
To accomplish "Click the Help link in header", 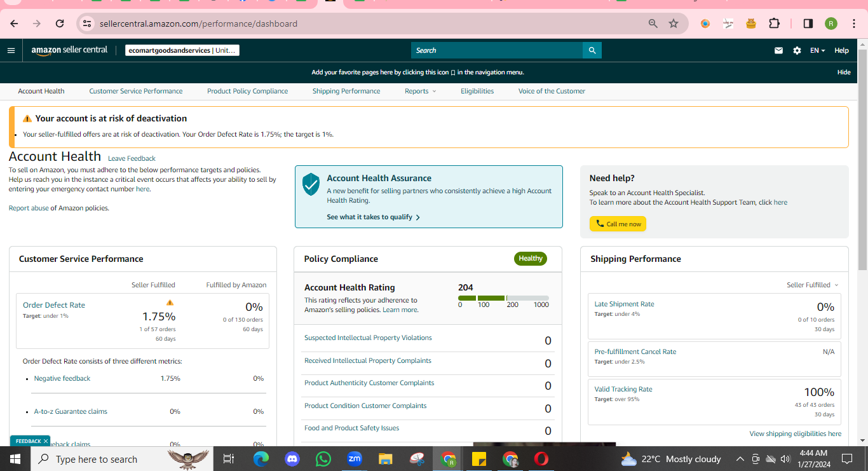I will tap(841, 50).
